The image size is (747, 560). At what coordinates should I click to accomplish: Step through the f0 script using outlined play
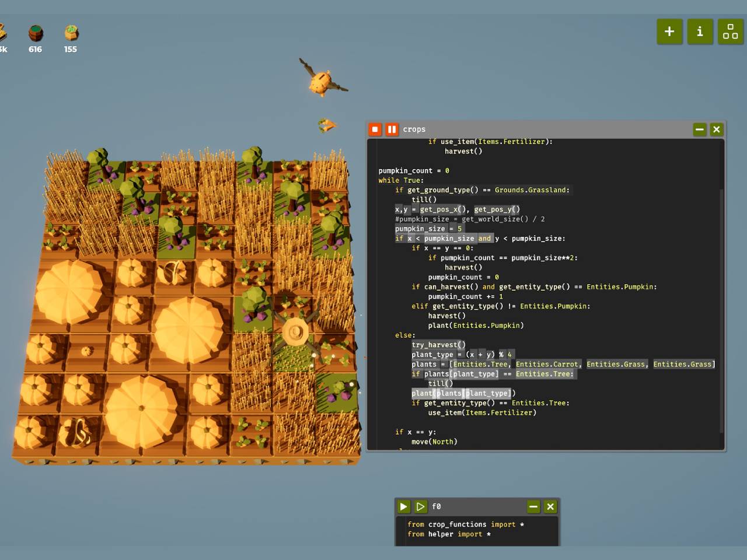(x=420, y=506)
